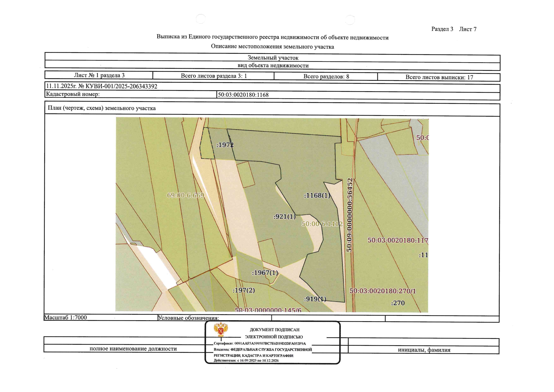Click parcel label :1967(1) on map

click(x=265, y=273)
